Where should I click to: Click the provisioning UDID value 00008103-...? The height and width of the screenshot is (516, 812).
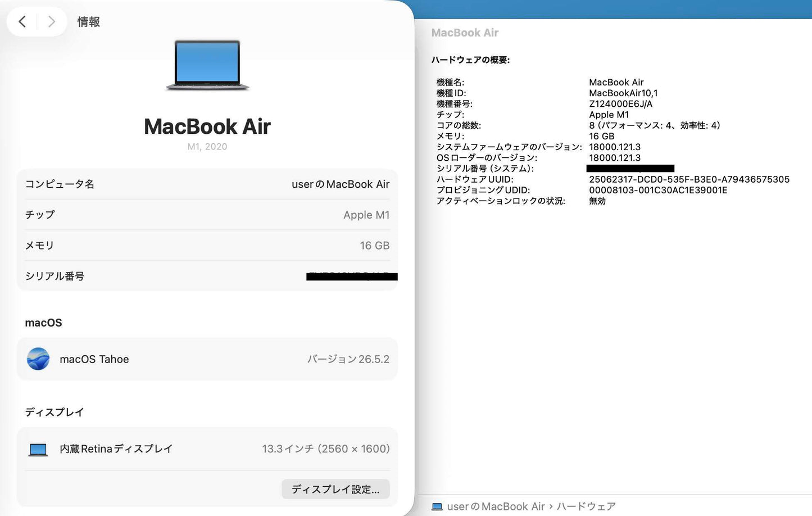pyautogui.click(x=658, y=190)
